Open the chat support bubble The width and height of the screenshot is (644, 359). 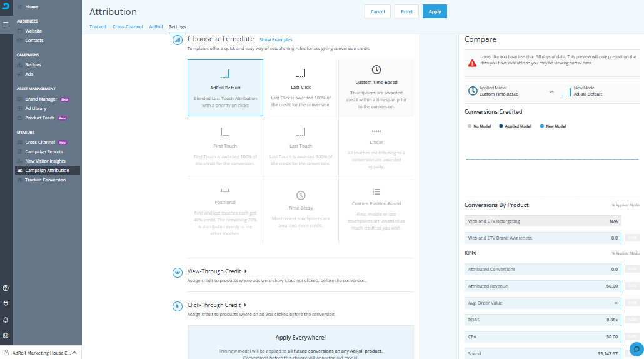[636, 349]
